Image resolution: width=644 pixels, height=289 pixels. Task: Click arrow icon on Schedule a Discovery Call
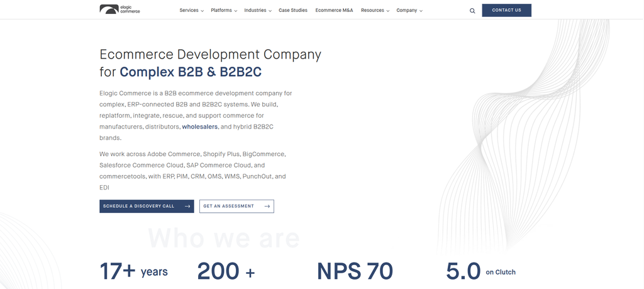coord(187,207)
